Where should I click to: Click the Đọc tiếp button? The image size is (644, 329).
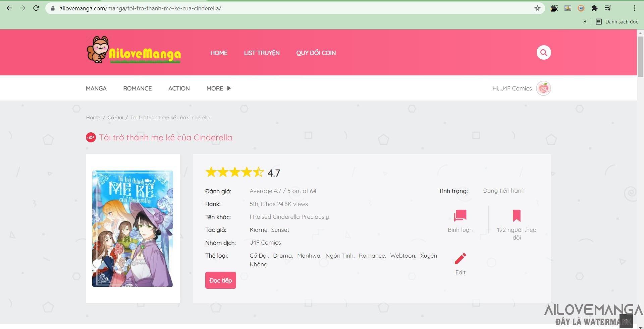(220, 280)
